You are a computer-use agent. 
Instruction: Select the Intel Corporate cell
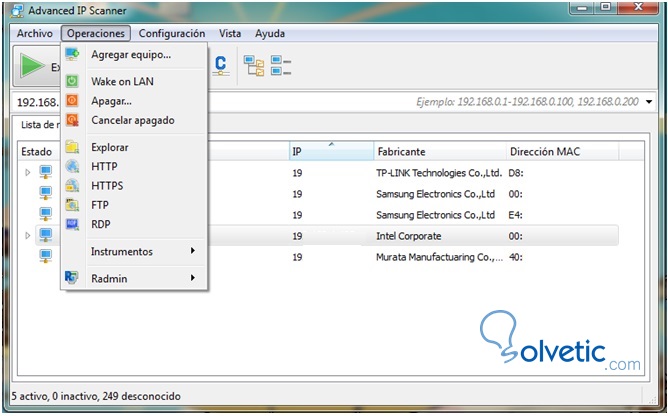point(409,236)
